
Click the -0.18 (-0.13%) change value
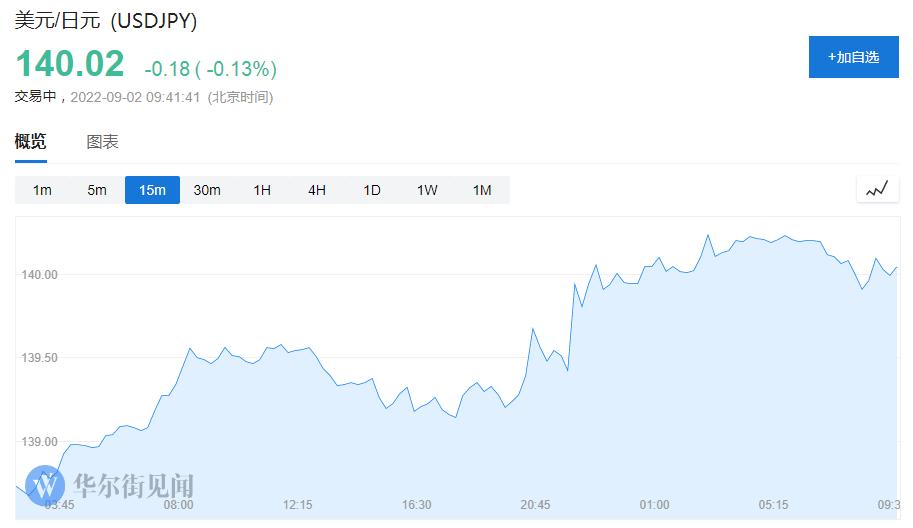coord(210,69)
